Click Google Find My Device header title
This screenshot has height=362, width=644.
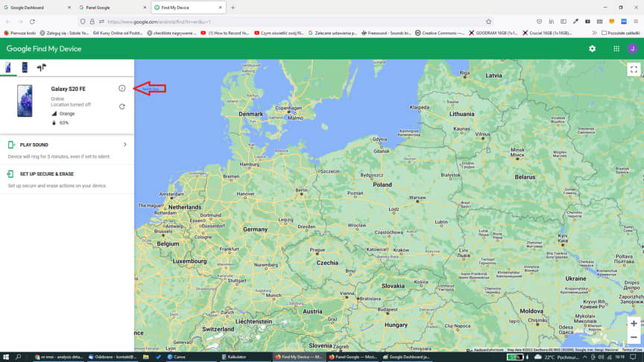[44, 49]
